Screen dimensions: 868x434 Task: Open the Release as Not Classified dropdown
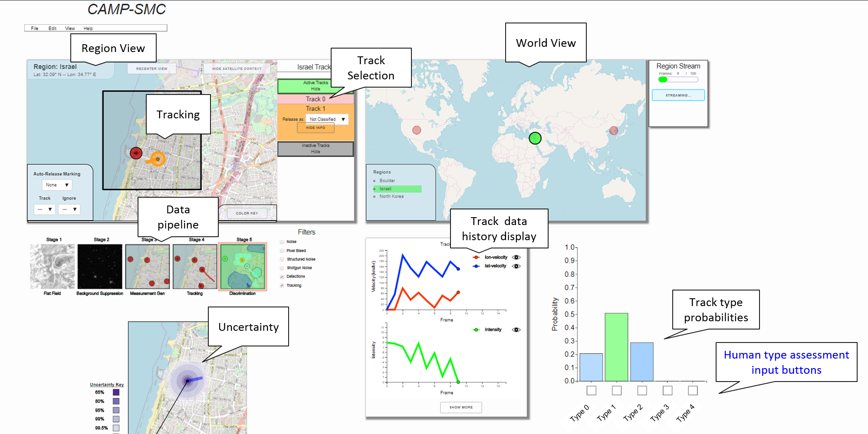tap(327, 119)
